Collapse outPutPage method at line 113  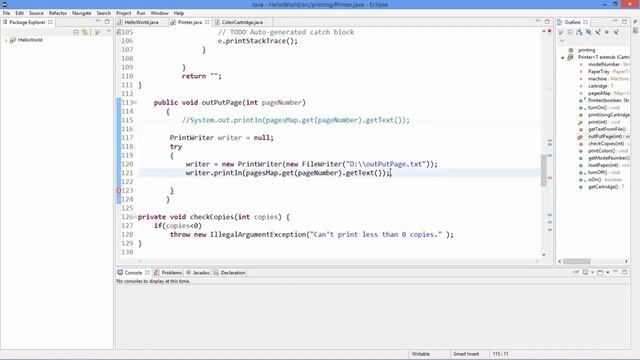(x=135, y=102)
